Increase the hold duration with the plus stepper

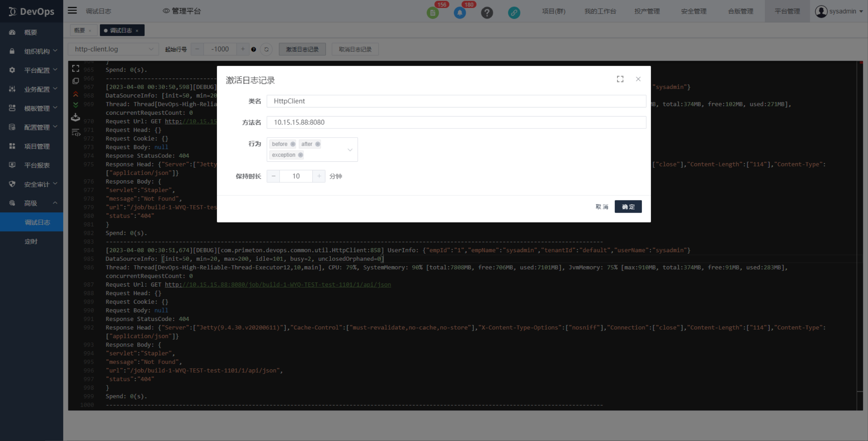pyautogui.click(x=319, y=176)
